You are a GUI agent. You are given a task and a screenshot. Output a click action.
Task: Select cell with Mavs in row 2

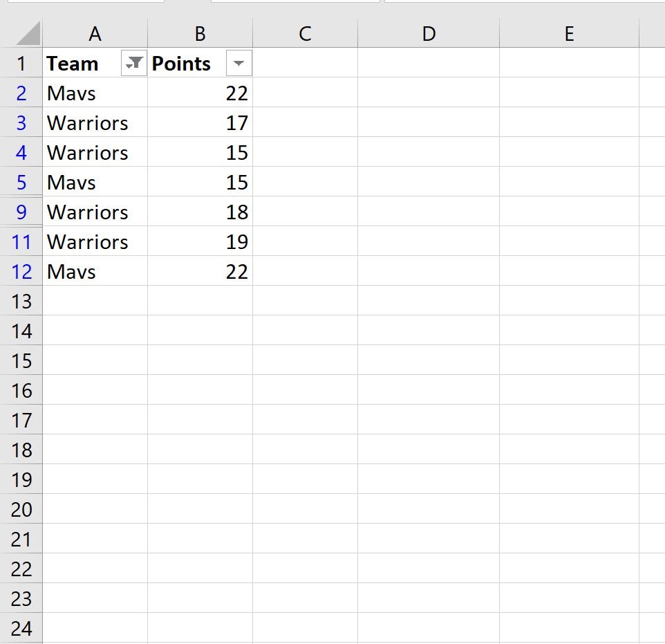click(x=95, y=93)
